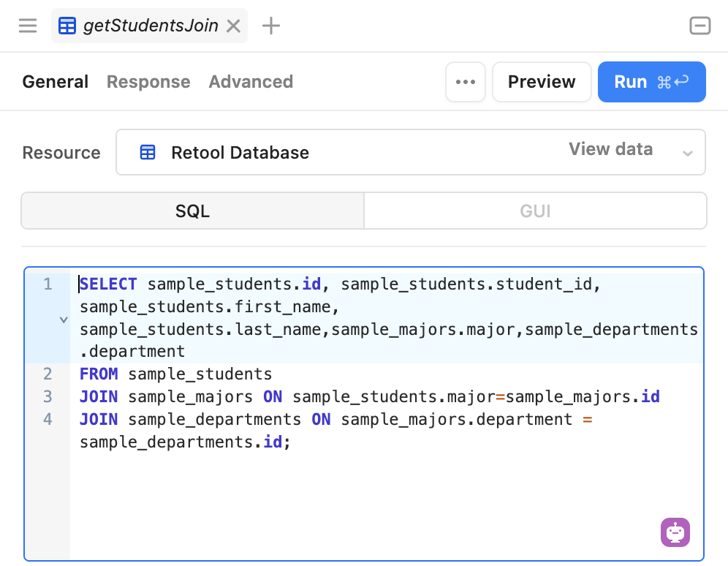Switch to the Response tab
The height and width of the screenshot is (566, 728).
[x=148, y=82]
